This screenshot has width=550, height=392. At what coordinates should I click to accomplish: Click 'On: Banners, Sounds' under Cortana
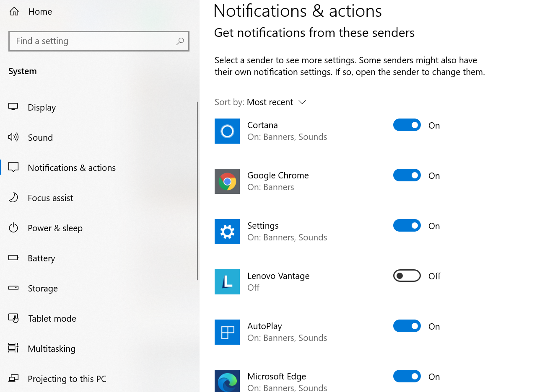[287, 137]
